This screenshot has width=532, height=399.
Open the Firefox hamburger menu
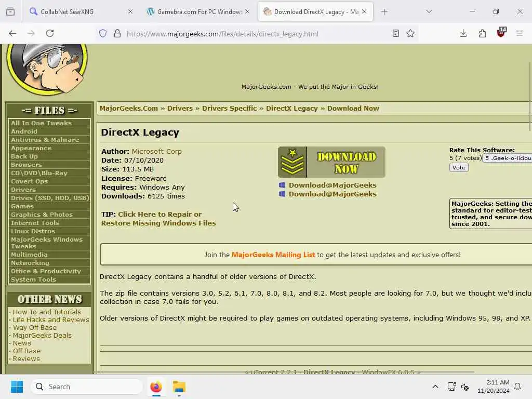(520, 33)
